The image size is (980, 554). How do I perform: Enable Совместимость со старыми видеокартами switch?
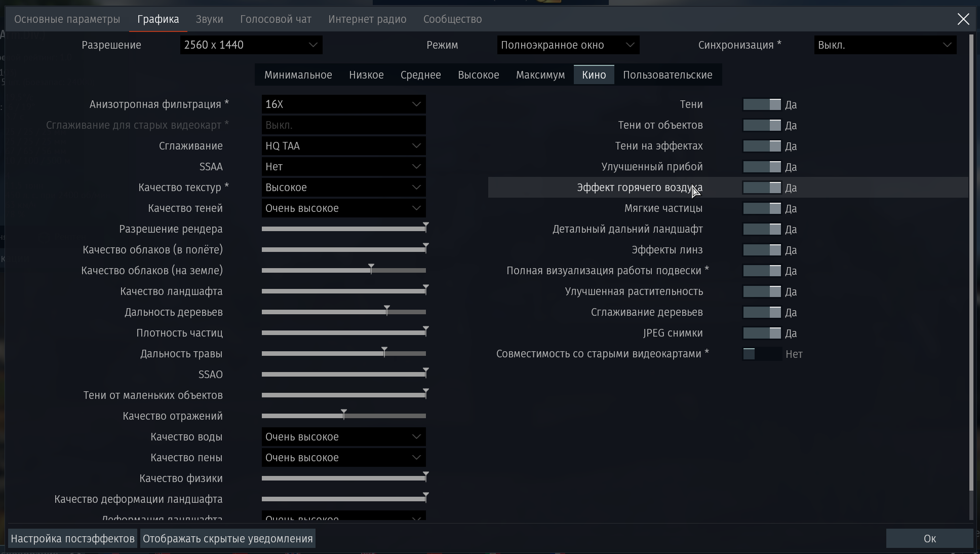pyautogui.click(x=762, y=354)
